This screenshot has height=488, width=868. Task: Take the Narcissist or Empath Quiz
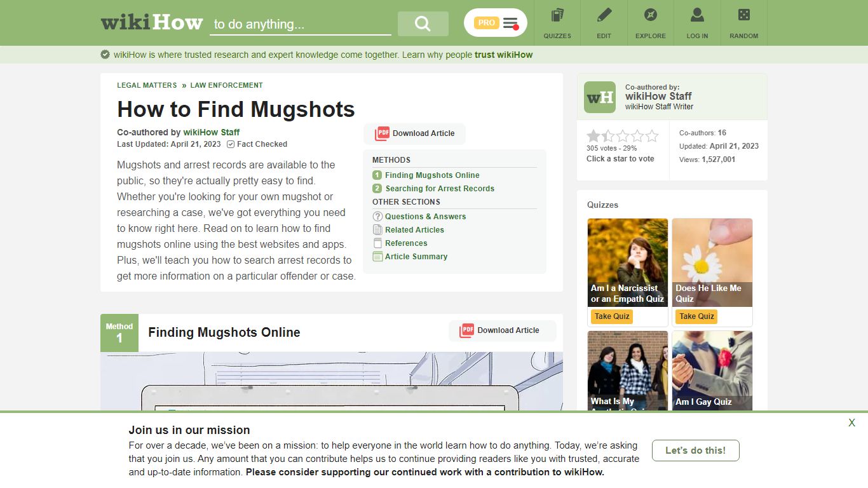(612, 316)
